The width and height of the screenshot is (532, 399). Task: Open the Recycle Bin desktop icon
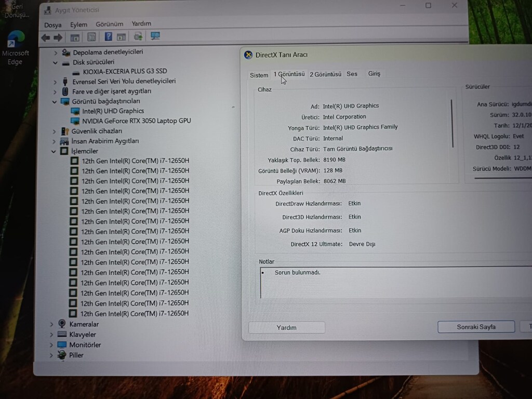tap(16, 10)
